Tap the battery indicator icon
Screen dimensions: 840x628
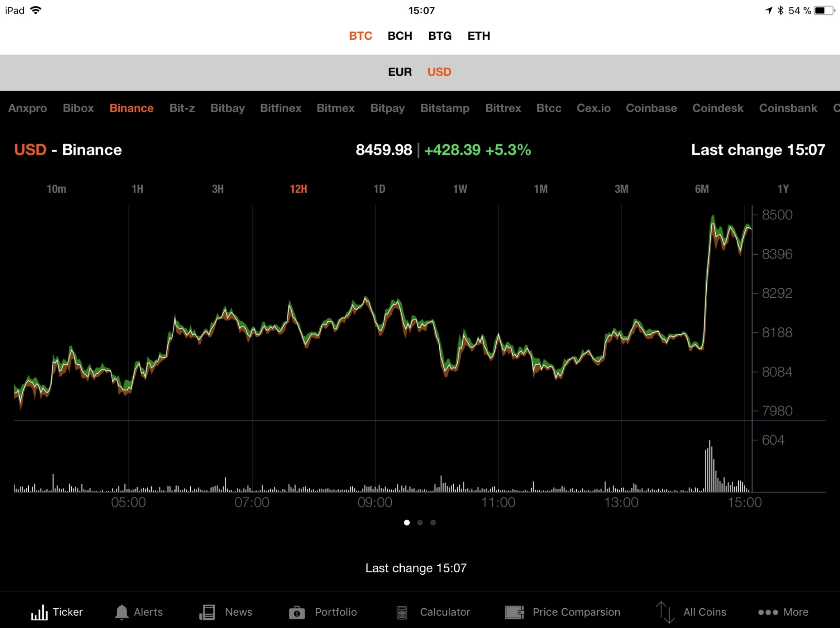pyautogui.click(x=824, y=10)
